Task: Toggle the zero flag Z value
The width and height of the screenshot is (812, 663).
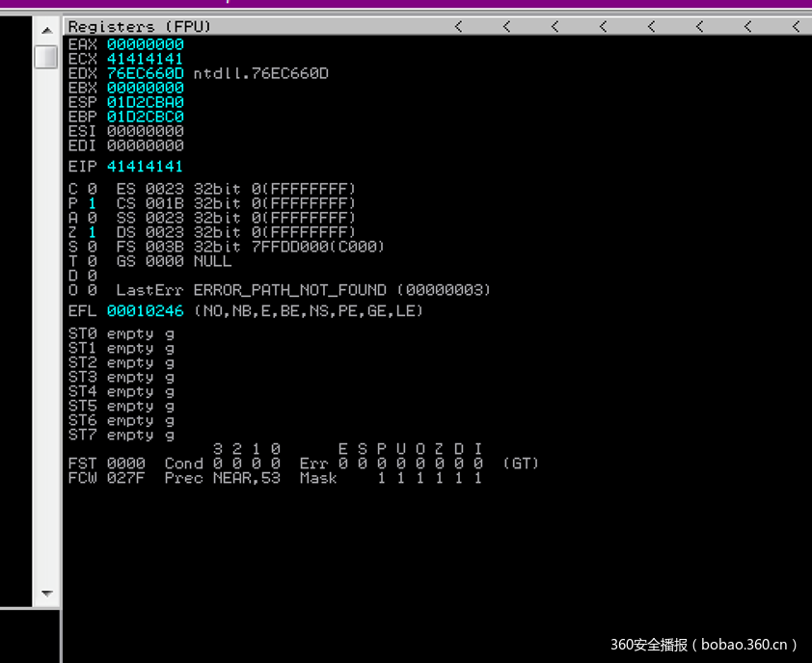Action: 92,232
